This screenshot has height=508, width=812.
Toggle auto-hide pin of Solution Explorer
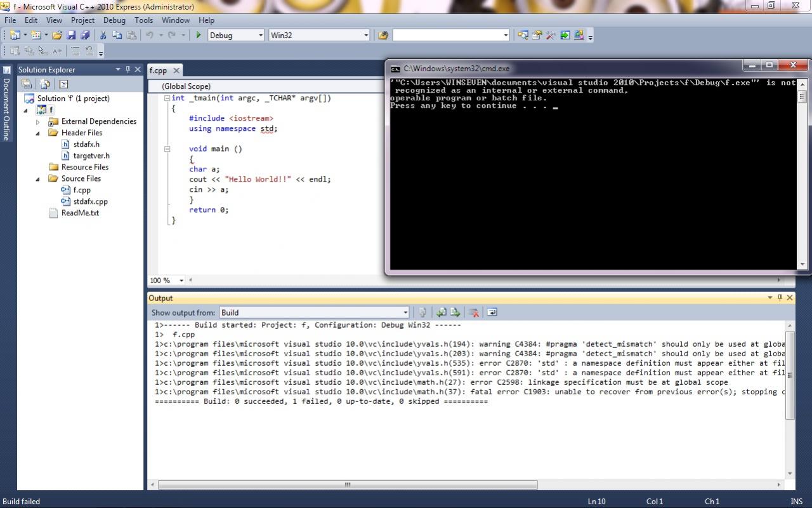pos(128,69)
